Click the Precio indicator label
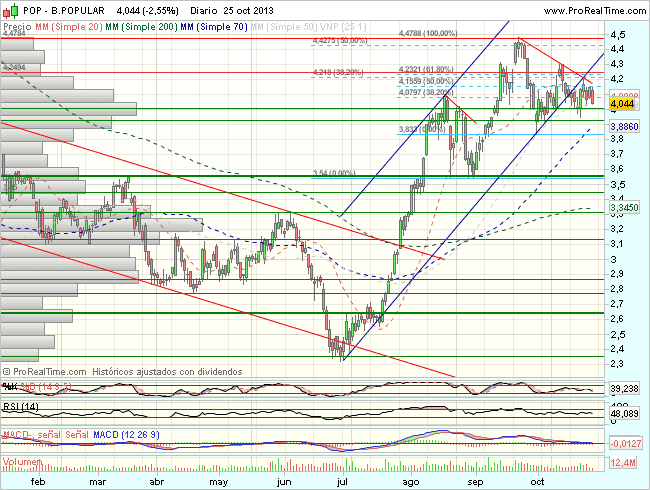 point(17,27)
